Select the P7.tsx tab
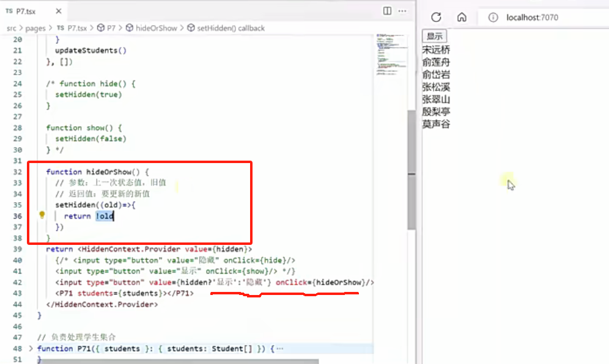 [x=26, y=11]
